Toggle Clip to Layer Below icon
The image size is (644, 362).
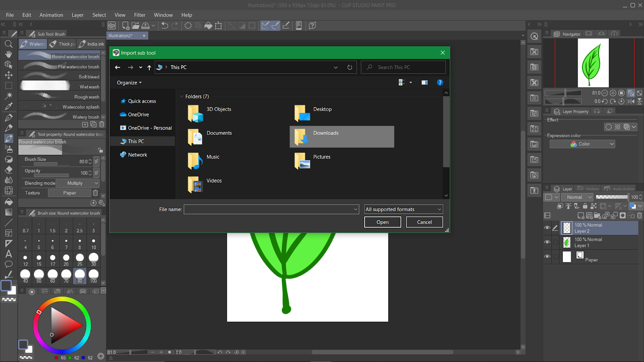point(560,206)
